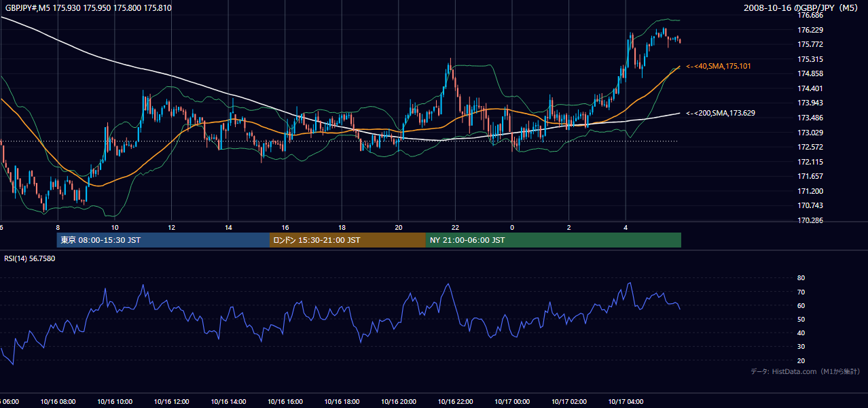
Task: Click the '<-<40,SMA,175.101' moving average label
Action: point(719,67)
